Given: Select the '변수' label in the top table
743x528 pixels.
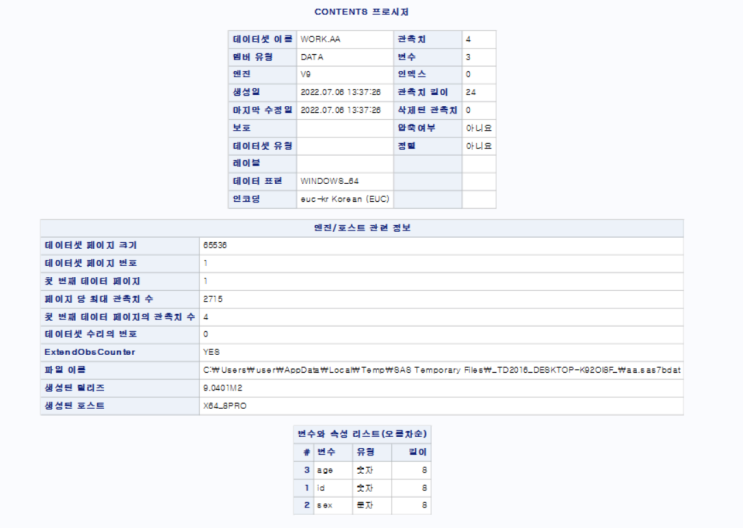Looking at the screenshot, I should (407, 57).
